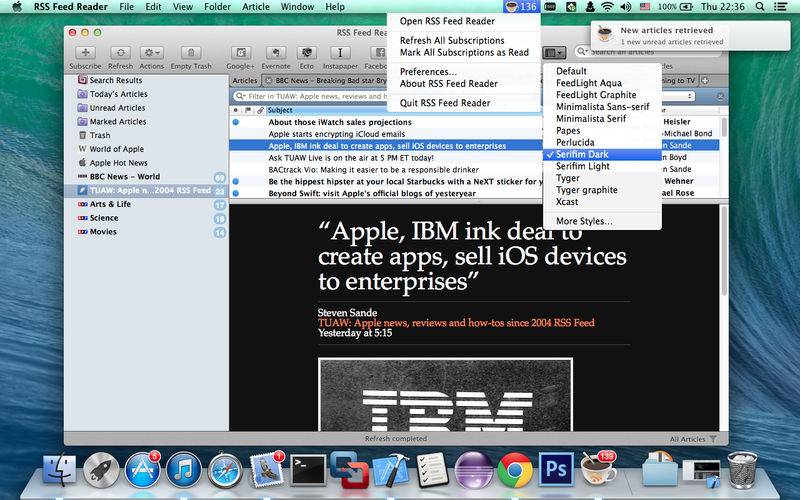Select the Serifim Light style

pos(602,166)
